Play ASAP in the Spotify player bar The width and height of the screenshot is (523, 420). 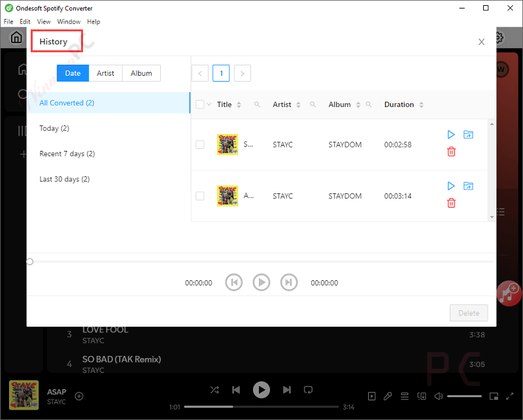coord(261,390)
